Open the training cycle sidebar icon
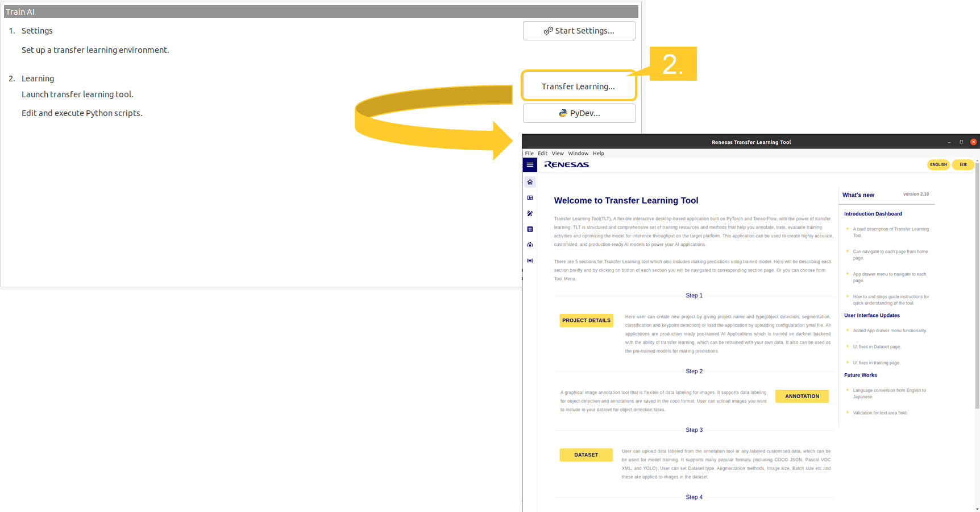980x512 pixels. coord(530,245)
